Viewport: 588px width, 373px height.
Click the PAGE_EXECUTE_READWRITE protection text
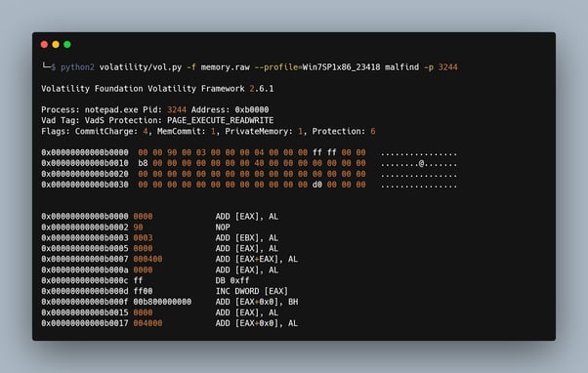click(x=221, y=121)
